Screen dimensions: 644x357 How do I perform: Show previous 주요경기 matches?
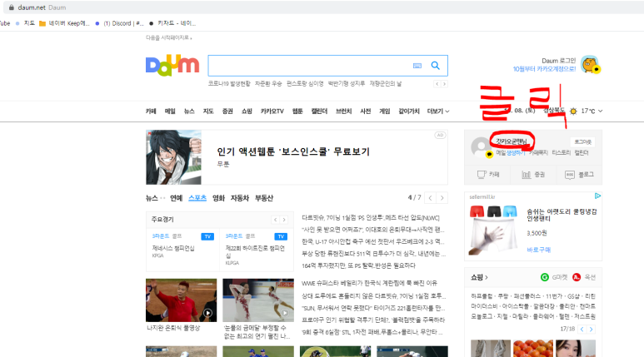coord(275,220)
